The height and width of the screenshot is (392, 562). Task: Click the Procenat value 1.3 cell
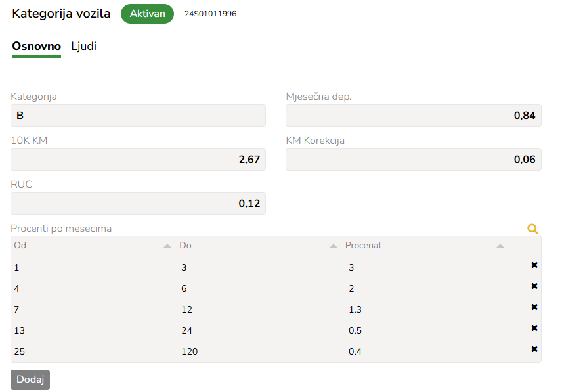click(x=355, y=309)
